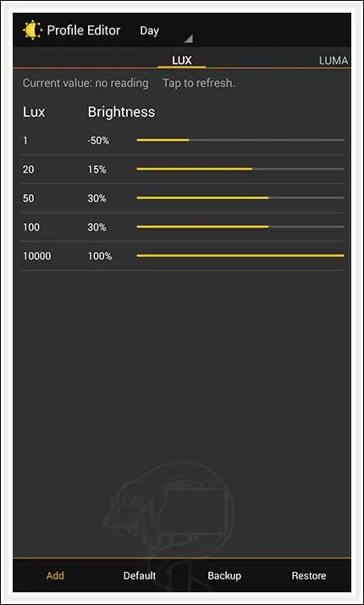
Task: Select the 20 lux value entry
Action: pos(28,169)
